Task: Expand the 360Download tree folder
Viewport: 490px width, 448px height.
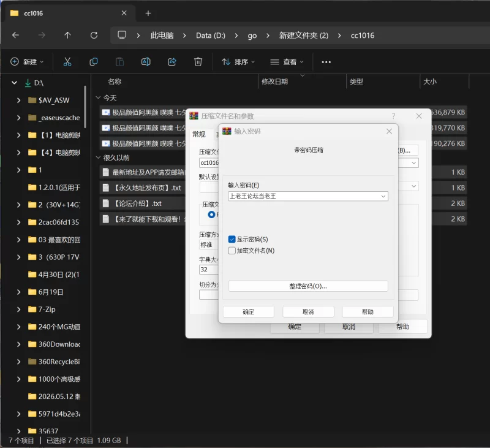Action: pyautogui.click(x=19, y=344)
